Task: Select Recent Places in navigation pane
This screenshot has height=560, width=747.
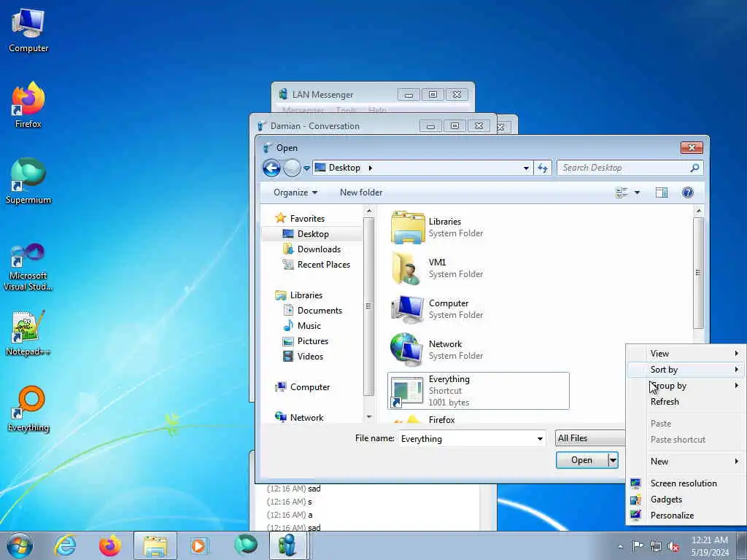Action: click(323, 264)
